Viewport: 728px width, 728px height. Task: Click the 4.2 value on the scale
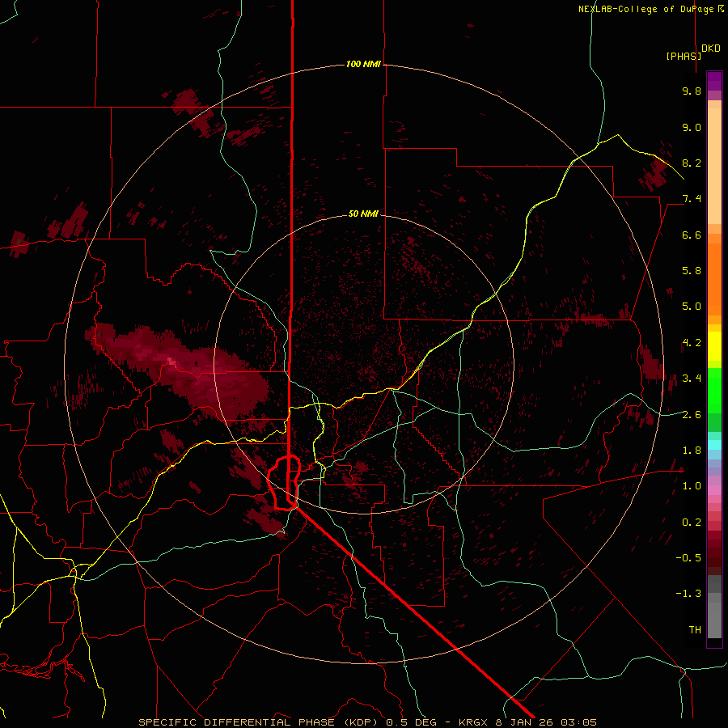[692, 343]
